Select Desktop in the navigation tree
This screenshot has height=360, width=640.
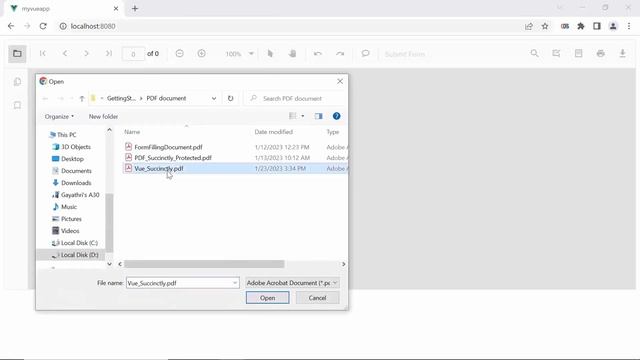point(68,159)
